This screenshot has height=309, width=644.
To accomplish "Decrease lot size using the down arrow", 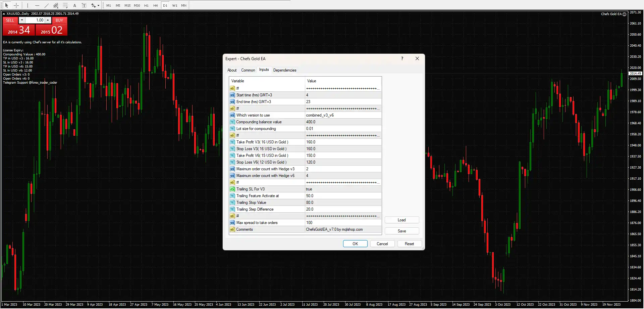I will tap(22, 20).
